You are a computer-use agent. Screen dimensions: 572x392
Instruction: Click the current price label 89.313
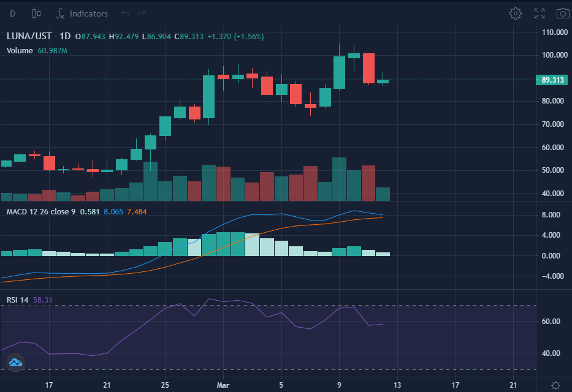552,80
